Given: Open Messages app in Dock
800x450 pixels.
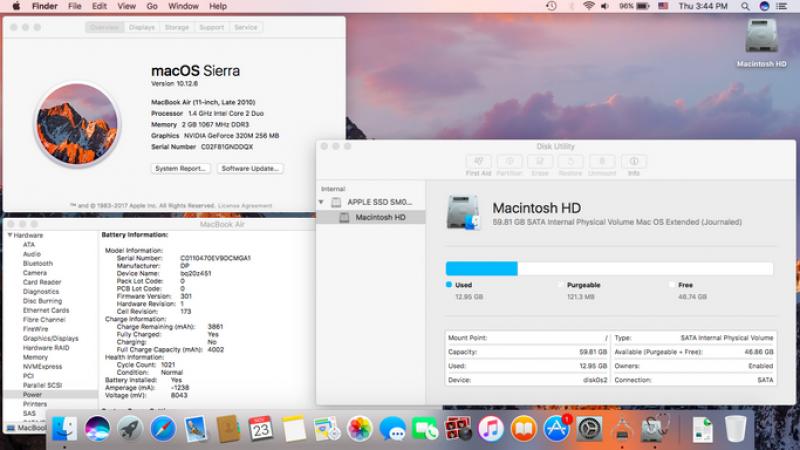Looking at the screenshot, I should point(392,429).
